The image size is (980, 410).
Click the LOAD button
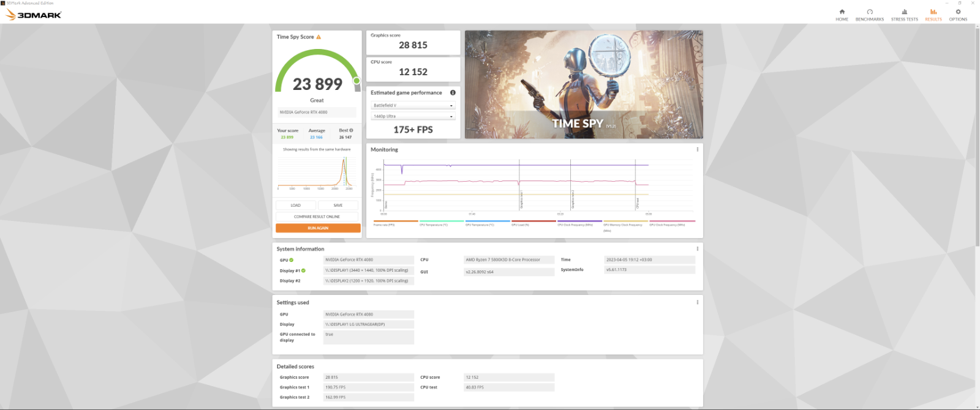[x=296, y=206]
